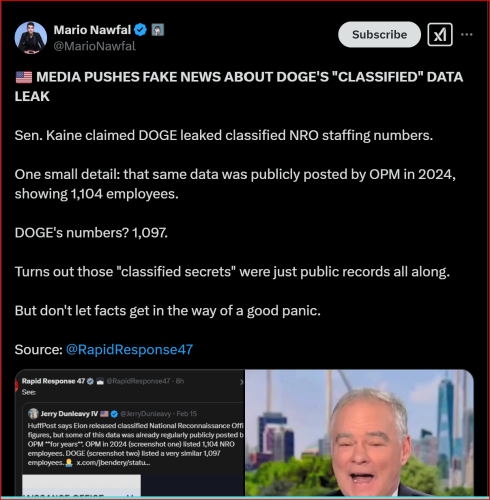Open the white document screenshot at bottom
The image size is (490, 500).
(81, 485)
